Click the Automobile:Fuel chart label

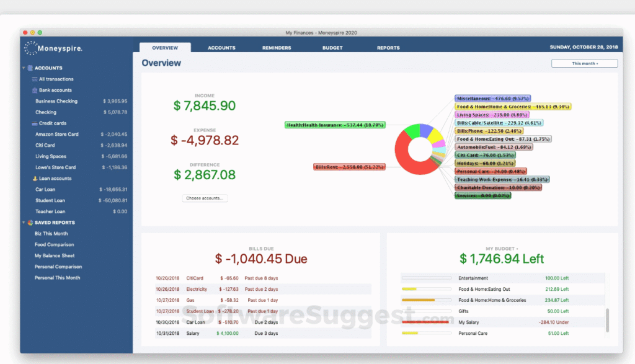point(494,147)
